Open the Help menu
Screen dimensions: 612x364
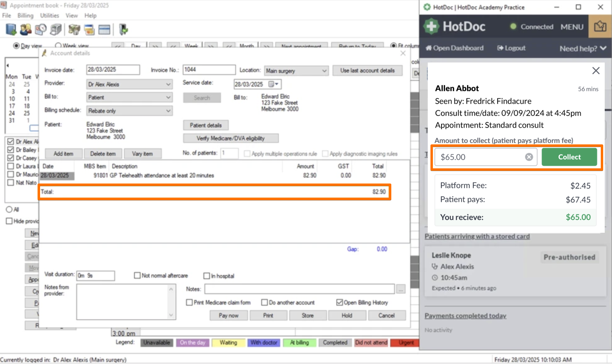tap(90, 15)
